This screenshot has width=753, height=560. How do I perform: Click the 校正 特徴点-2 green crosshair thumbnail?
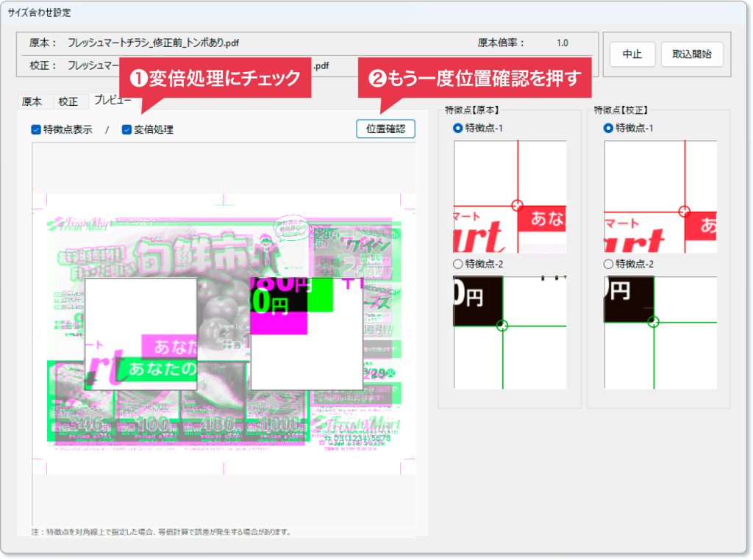click(660, 332)
